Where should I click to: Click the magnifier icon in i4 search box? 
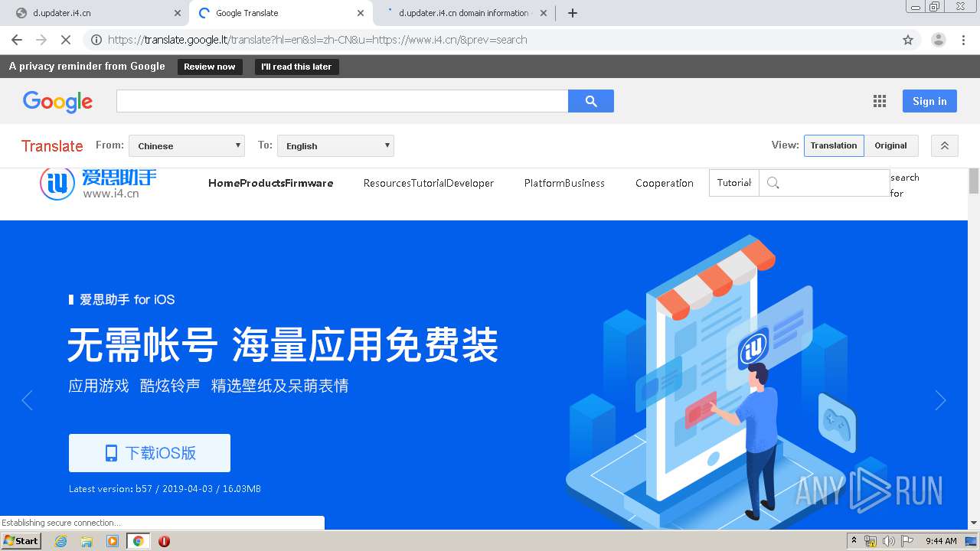[x=773, y=183]
